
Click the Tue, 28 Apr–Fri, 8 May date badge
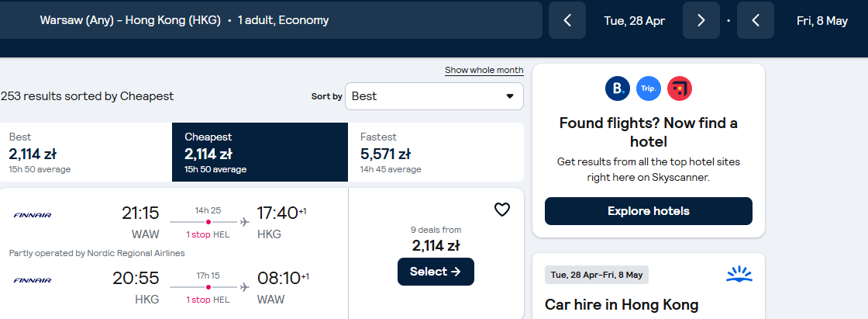click(x=597, y=275)
